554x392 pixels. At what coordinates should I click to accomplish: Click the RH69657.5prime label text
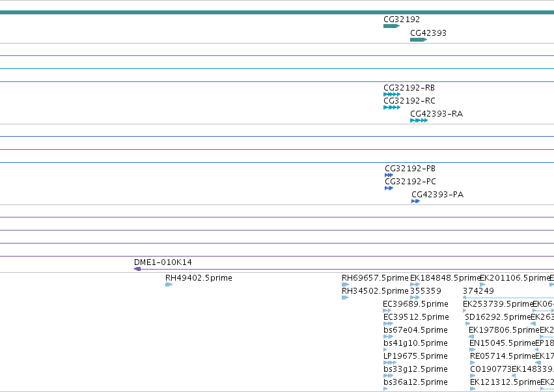(x=375, y=278)
